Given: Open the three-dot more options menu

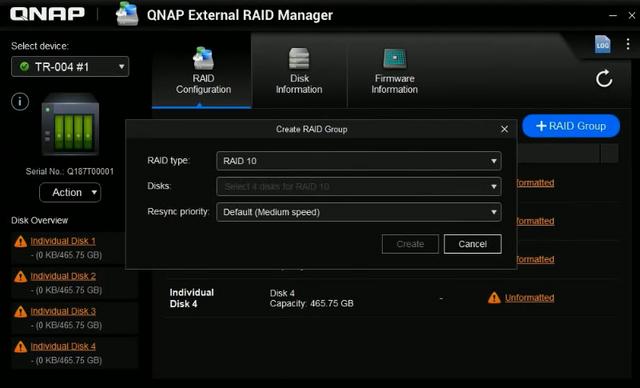Looking at the screenshot, I should click(628, 44).
